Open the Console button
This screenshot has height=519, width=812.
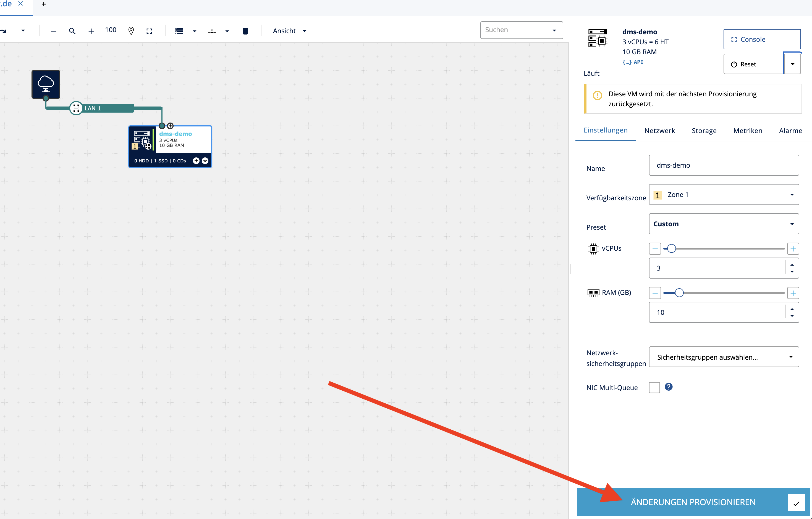761,40
